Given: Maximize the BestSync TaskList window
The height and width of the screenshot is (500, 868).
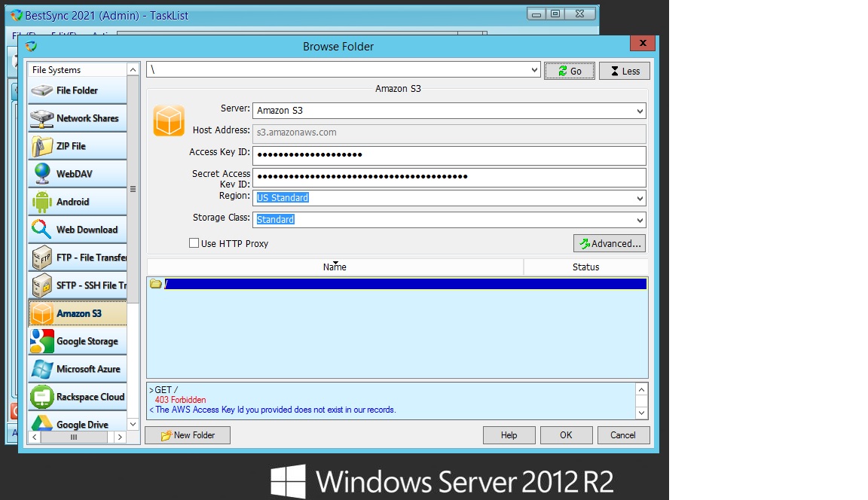Looking at the screenshot, I should [555, 14].
